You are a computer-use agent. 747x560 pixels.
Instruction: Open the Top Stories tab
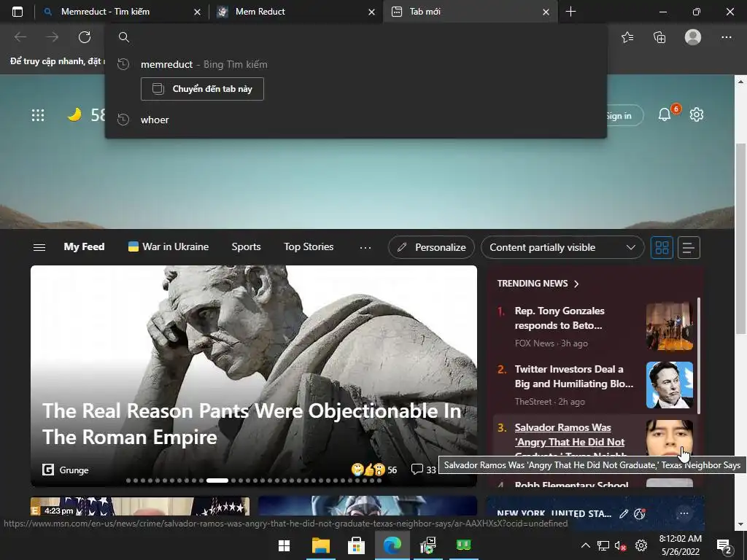pyautogui.click(x=309, y=246)
